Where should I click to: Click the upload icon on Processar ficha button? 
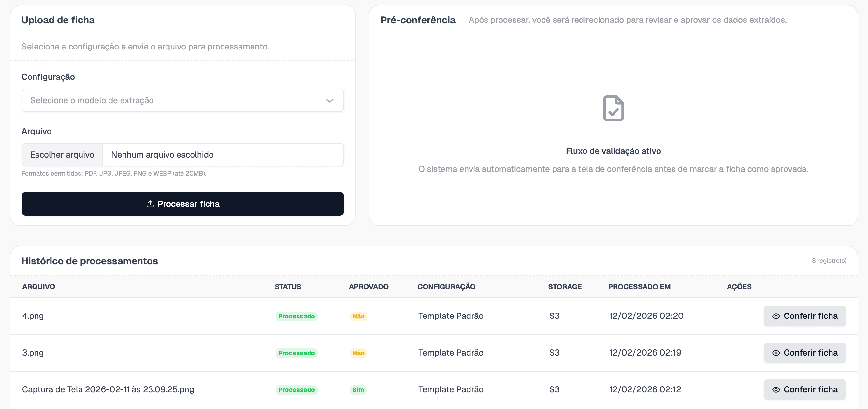(x=150, y=204)
